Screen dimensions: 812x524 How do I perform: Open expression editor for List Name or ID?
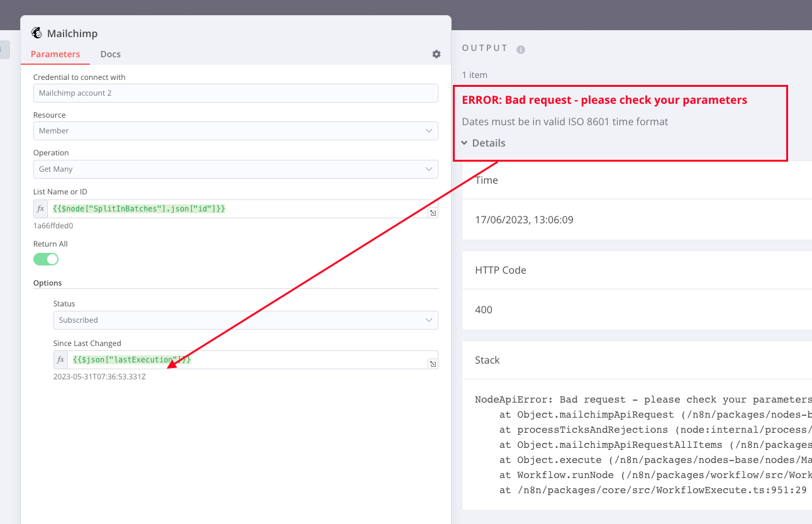433,213
